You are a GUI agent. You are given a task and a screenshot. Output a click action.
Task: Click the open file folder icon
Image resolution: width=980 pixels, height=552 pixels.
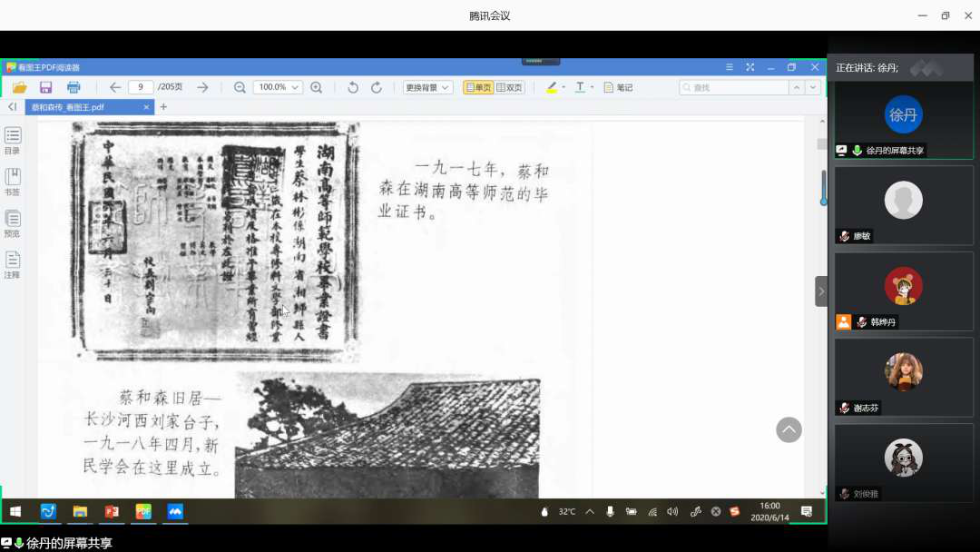19,87
